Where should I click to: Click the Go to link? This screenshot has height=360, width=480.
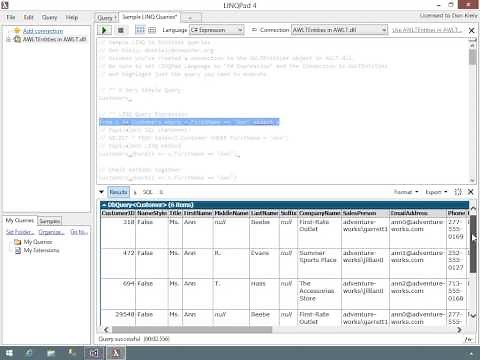coord(79,232)
